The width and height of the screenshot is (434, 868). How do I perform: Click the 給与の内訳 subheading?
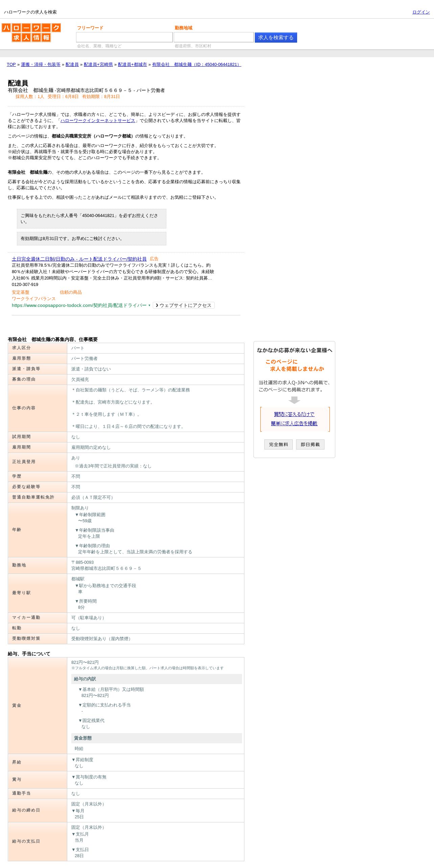[156, 679]
